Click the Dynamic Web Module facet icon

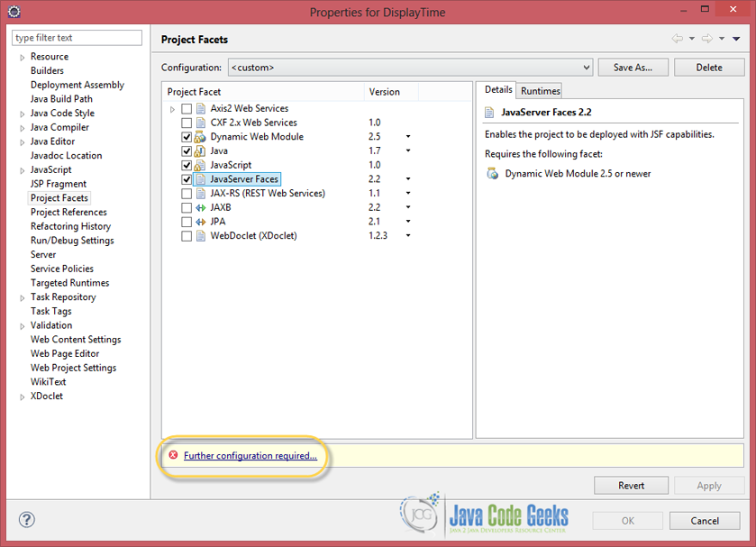click(x=200, y=137)
